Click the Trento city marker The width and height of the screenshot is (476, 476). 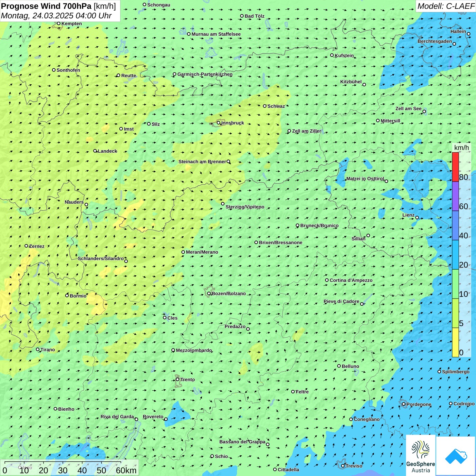click(177, 379)
